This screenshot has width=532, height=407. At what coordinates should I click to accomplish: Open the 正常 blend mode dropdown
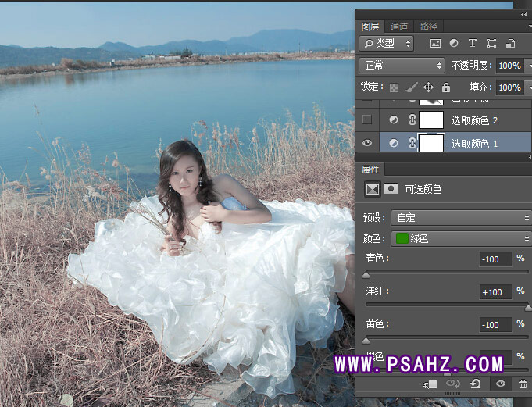coord(402,66)
